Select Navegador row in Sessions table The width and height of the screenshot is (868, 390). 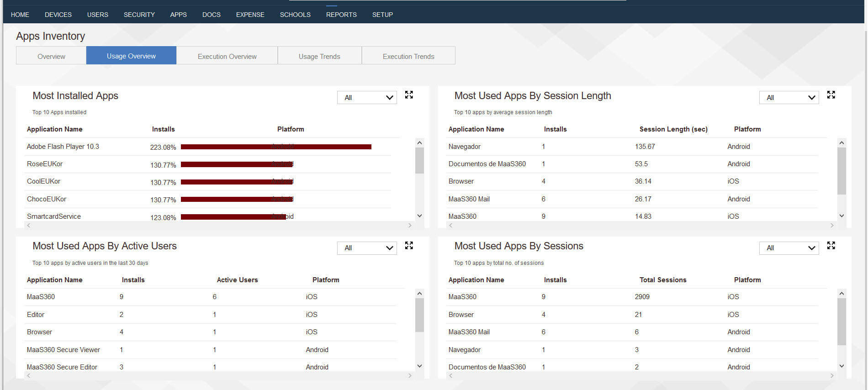coord(632,350)
